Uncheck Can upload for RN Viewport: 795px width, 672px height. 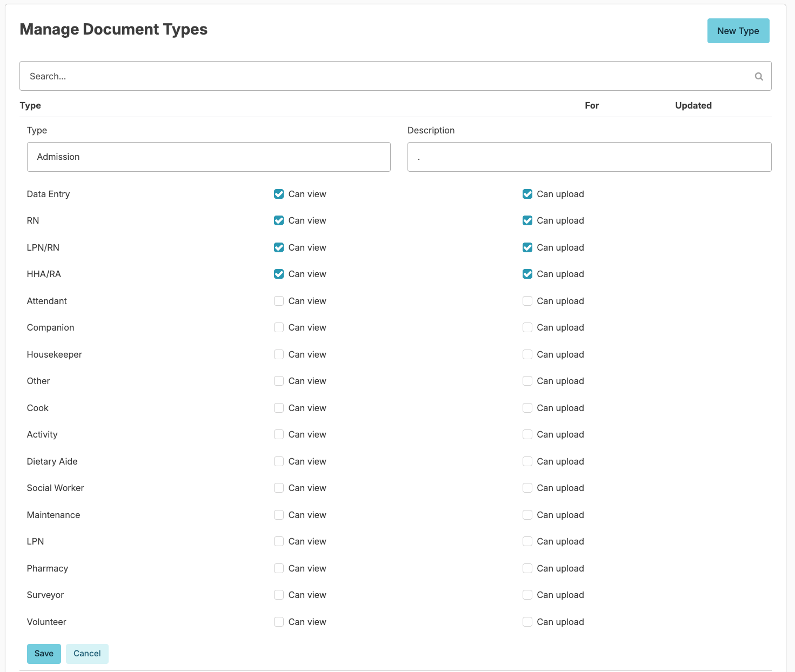click(x=527, y=220)
